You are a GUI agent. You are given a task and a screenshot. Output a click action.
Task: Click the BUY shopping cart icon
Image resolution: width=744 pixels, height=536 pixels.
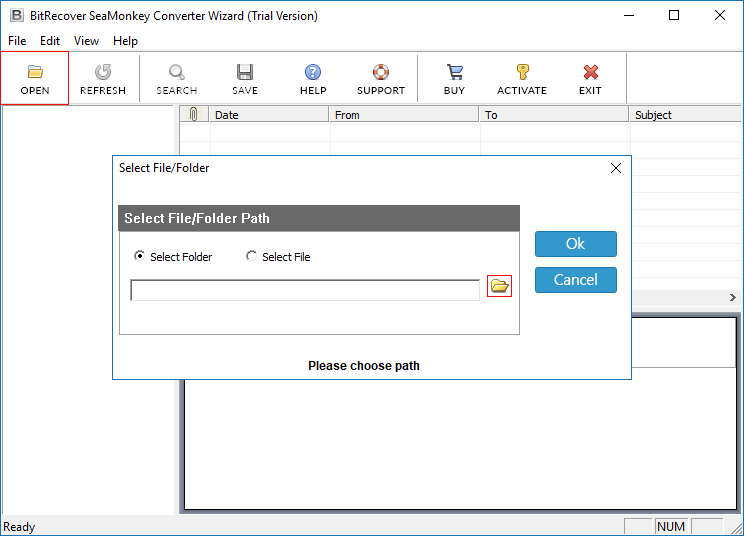[x=454, y=72]
